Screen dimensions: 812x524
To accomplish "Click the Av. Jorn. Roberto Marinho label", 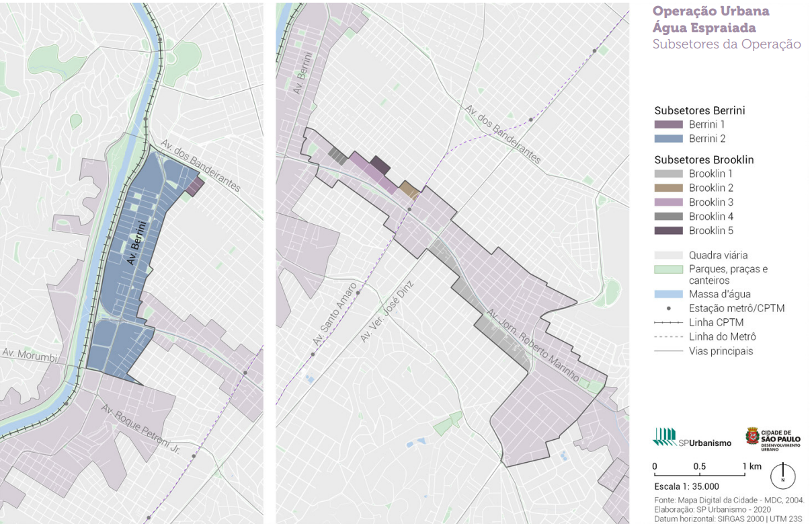I will click(x=533, y=346).
